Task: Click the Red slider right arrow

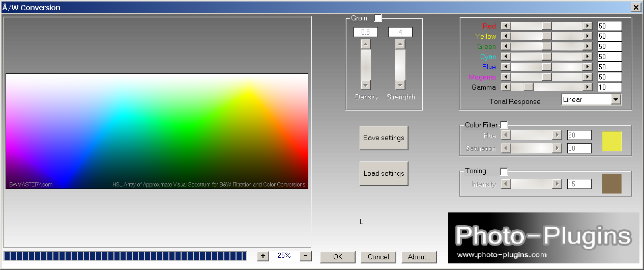Action: pos(588,26)
